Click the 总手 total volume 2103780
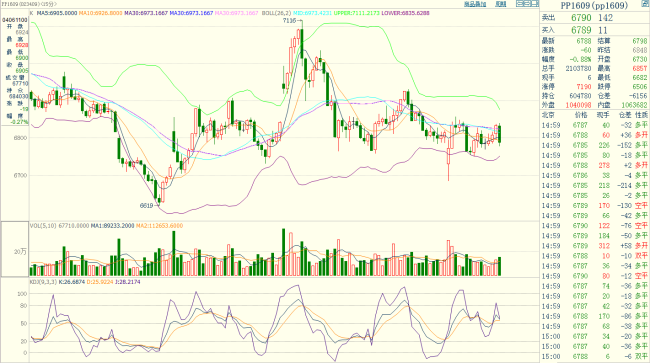Image resolution: width=650 pixels, height=363 pixels. click(x=578, y=68)
